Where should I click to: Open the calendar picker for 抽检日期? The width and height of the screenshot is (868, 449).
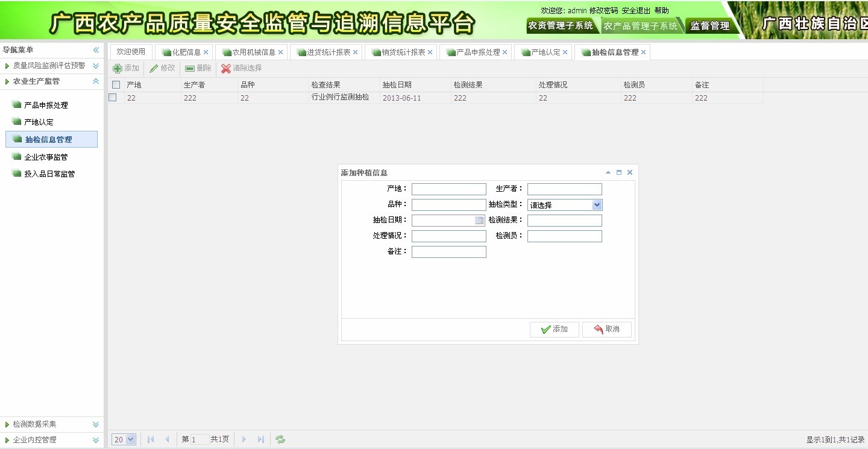click(479, 221)
